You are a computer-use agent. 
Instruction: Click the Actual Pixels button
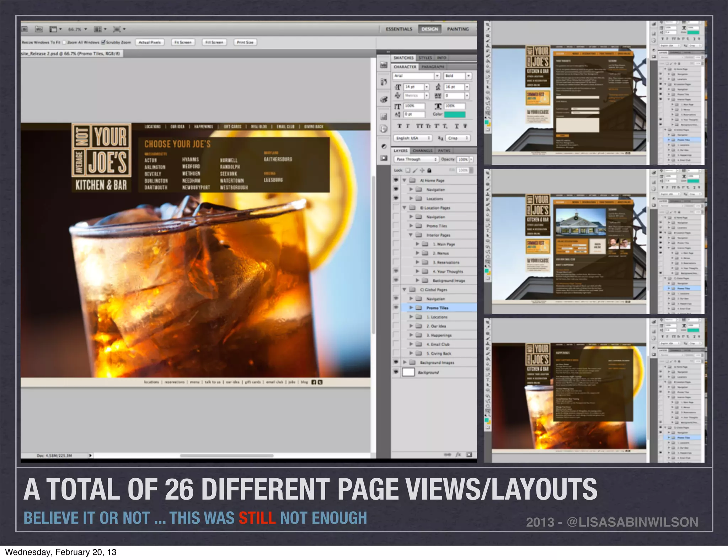tap(150, 42)
